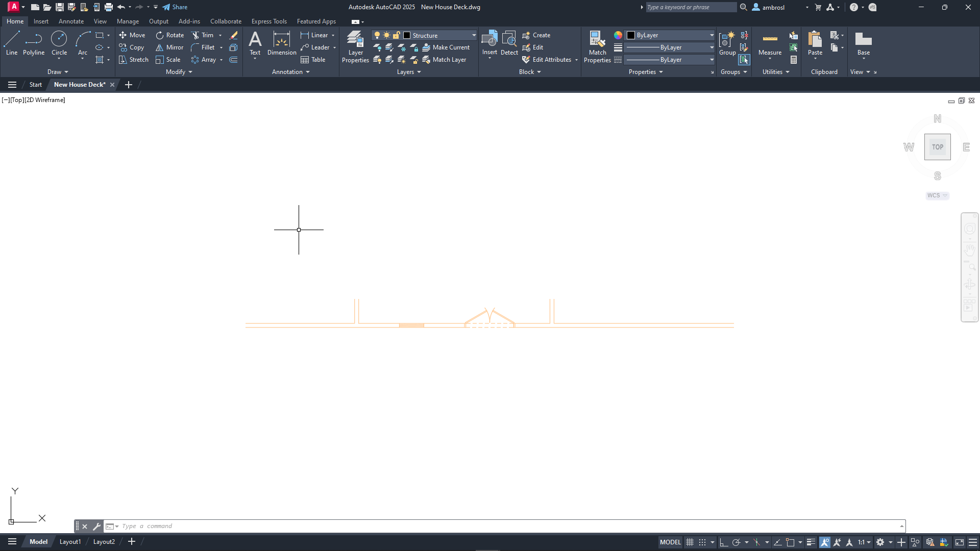Viewport: 980px width, 551px height.
Task: Open Layer Properties manager
Action: [x=355, y=46]
